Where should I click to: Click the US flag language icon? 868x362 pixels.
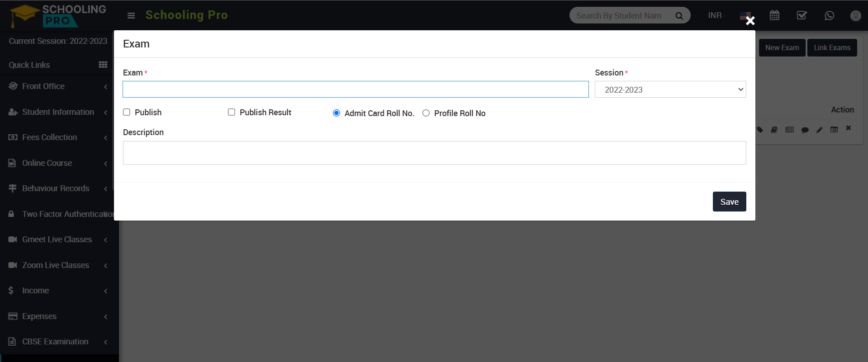(x=745, y=16)
